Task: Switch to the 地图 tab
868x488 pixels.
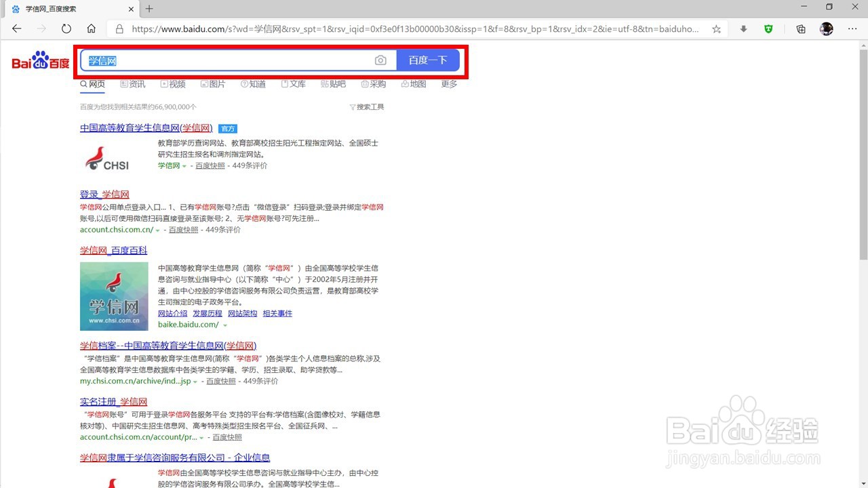Action: [x=414, y=84]
